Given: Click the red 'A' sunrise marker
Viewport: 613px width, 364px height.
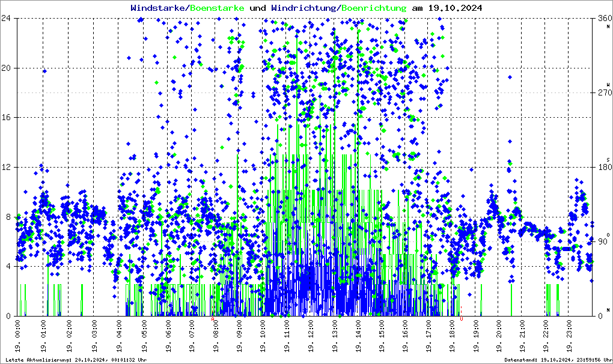Looking at the screenshot, I should coord(213,319).
